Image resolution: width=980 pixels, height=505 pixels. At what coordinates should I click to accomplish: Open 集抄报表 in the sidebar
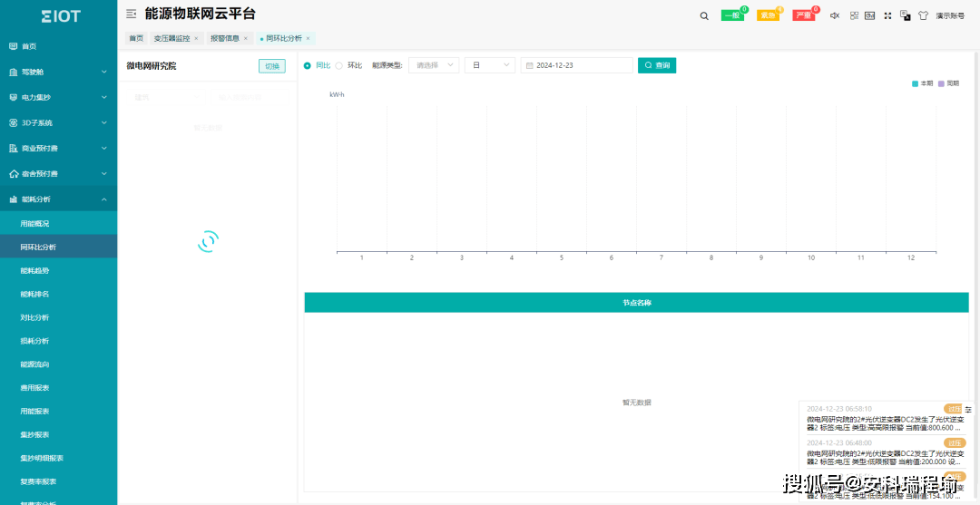(59, 434)
